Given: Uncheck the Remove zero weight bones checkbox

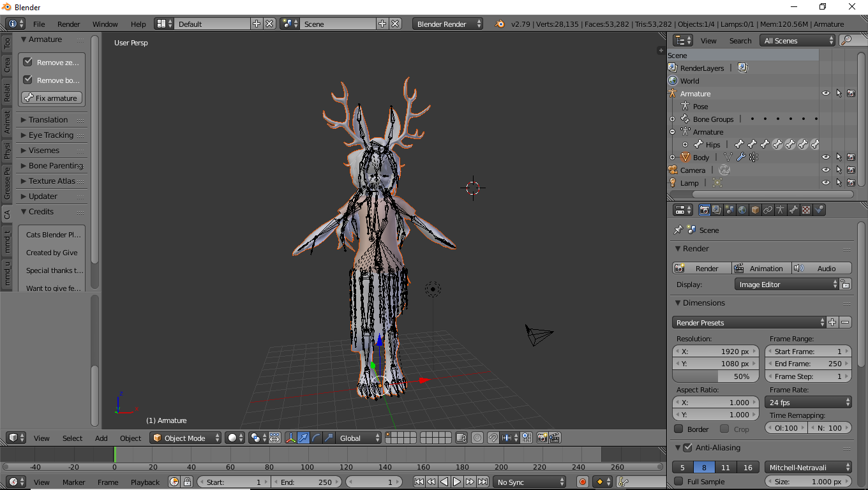Looking at the screenshot, I should pyautogui.click(x=28, y=62).
